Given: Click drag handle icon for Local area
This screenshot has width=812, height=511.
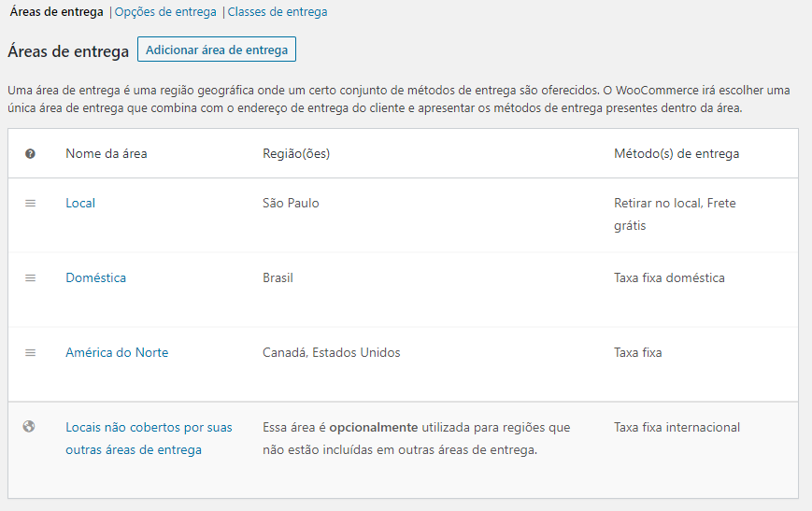Looking at the screenshot, I should click(x=30, y=203).
